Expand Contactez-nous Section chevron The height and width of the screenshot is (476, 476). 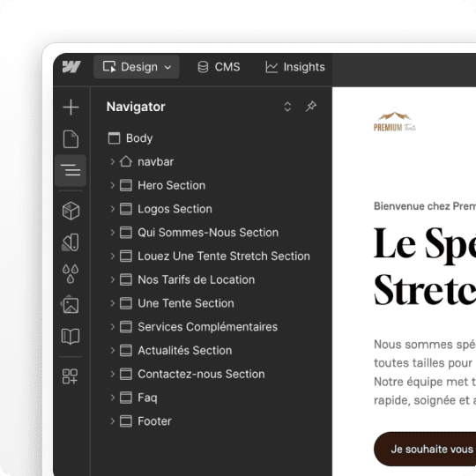point(112,374)
